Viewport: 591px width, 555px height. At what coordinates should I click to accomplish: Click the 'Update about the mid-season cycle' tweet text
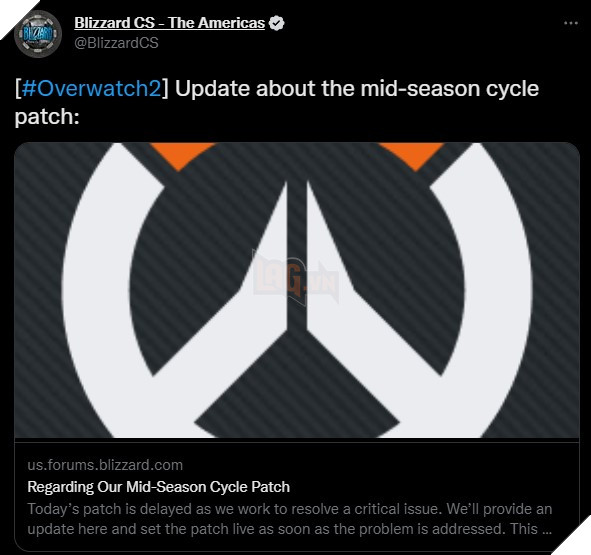[x=357, y=89]
